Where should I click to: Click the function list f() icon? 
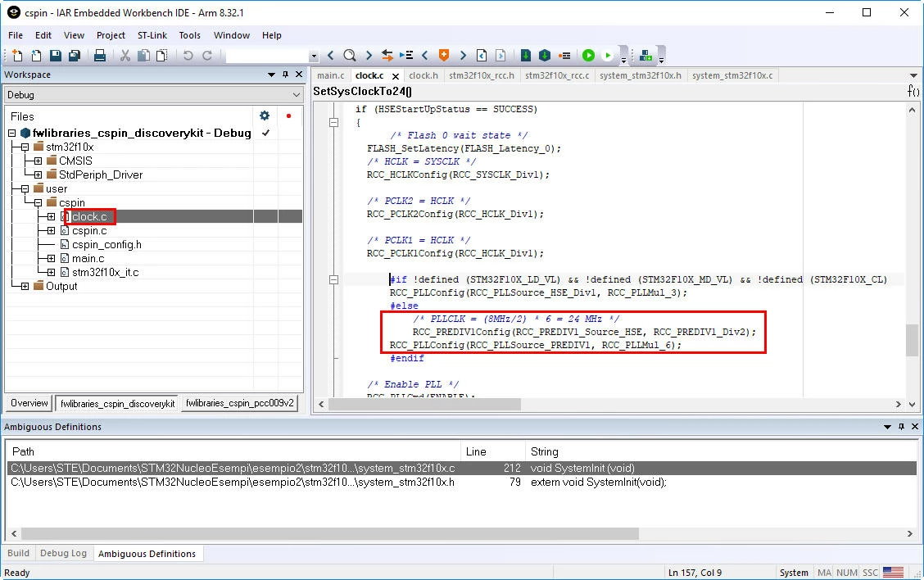click(x=913, y=91)
